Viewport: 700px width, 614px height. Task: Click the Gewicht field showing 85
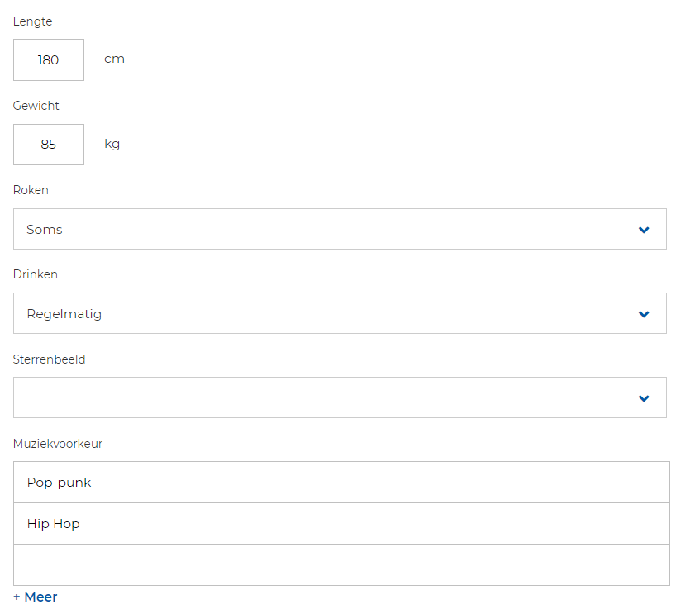point(49,145)
